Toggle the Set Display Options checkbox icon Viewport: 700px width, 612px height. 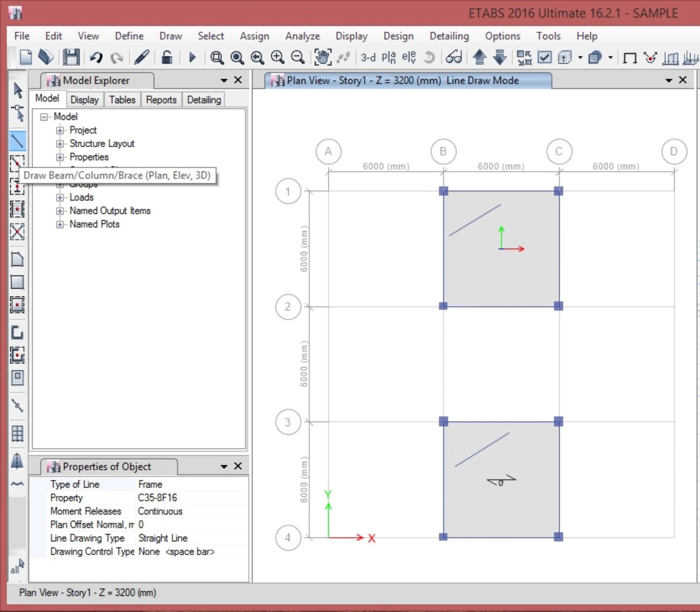coord(545,57)
